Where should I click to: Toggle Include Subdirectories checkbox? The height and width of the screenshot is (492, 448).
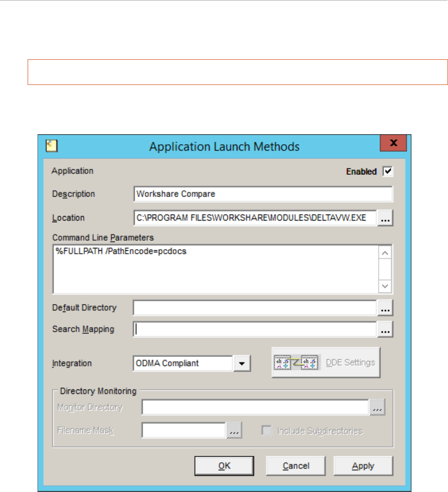point(267,431)
